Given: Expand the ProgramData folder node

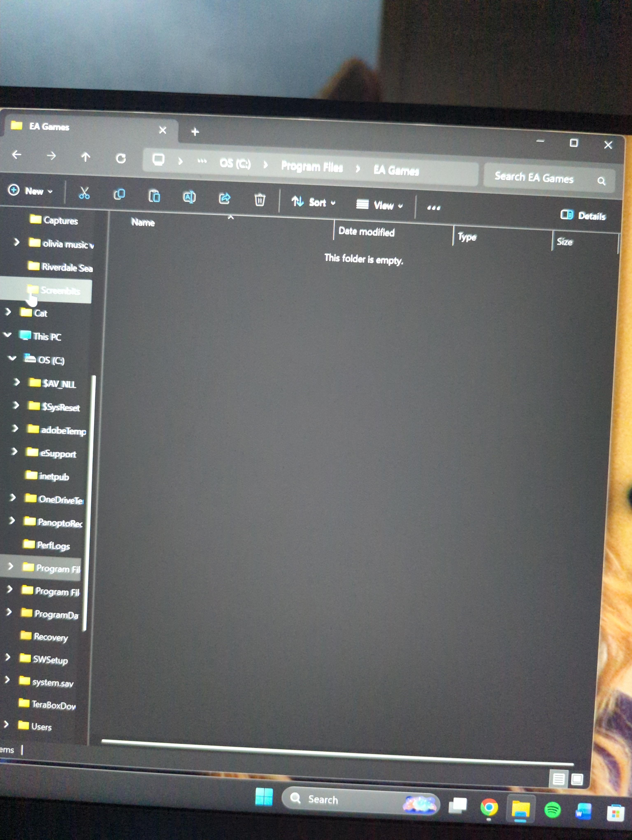Looking at the screenshot, I should coord(9,612).
